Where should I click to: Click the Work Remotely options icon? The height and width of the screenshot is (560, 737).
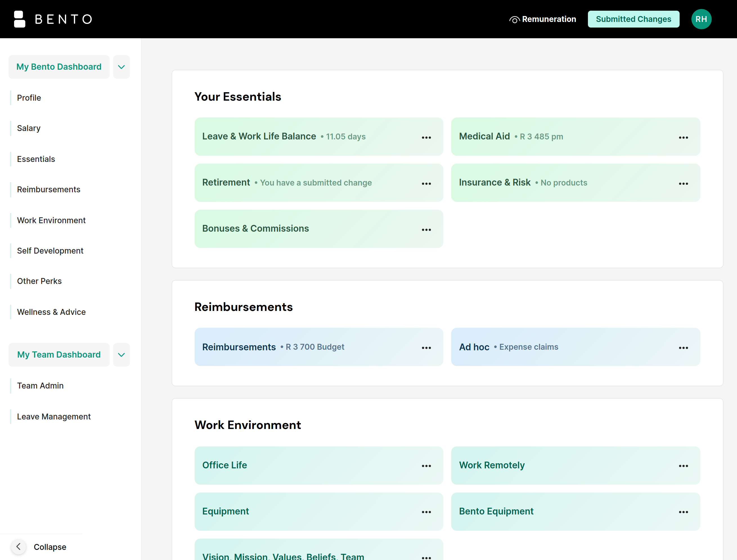pos(684,465)
